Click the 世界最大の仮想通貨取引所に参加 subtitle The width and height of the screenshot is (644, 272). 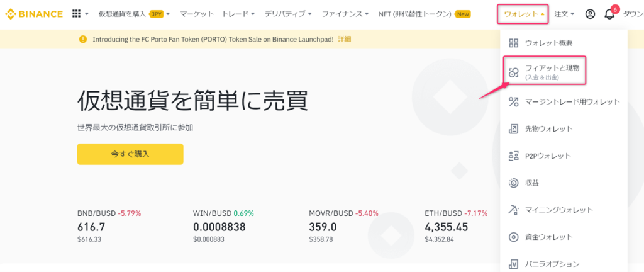point(135,127)
